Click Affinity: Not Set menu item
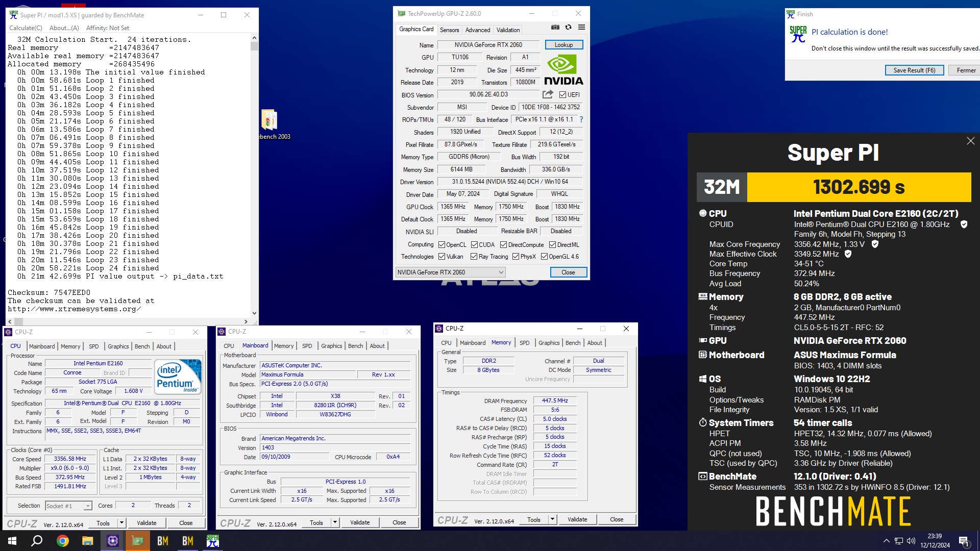 pyautogui.click(x=107, y=28)
